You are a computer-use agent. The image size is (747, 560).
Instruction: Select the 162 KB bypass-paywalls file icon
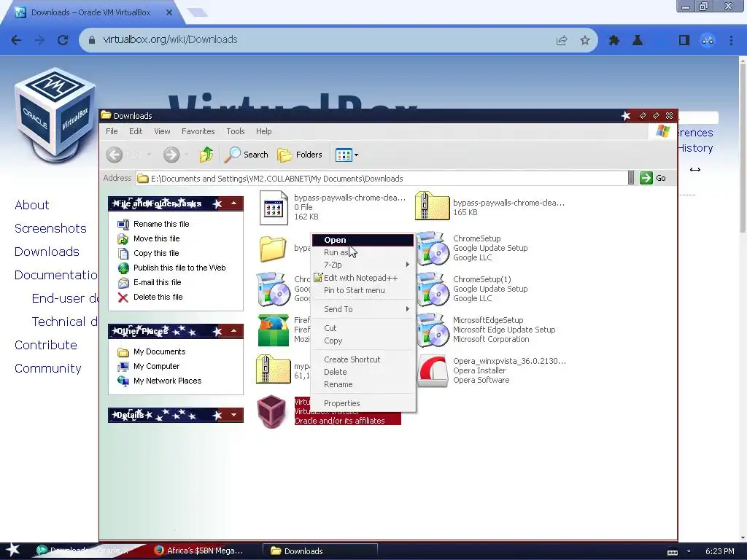point(274,207)
